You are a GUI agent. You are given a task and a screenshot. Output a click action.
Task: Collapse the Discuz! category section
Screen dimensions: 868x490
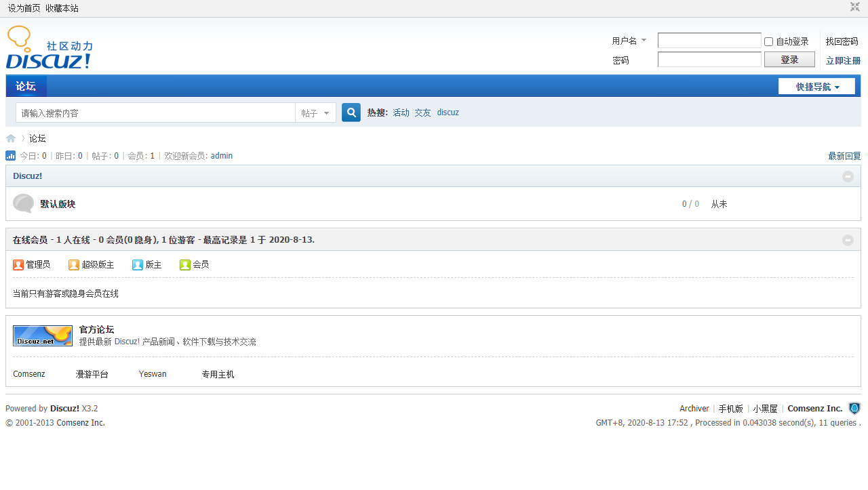[848, 176]
